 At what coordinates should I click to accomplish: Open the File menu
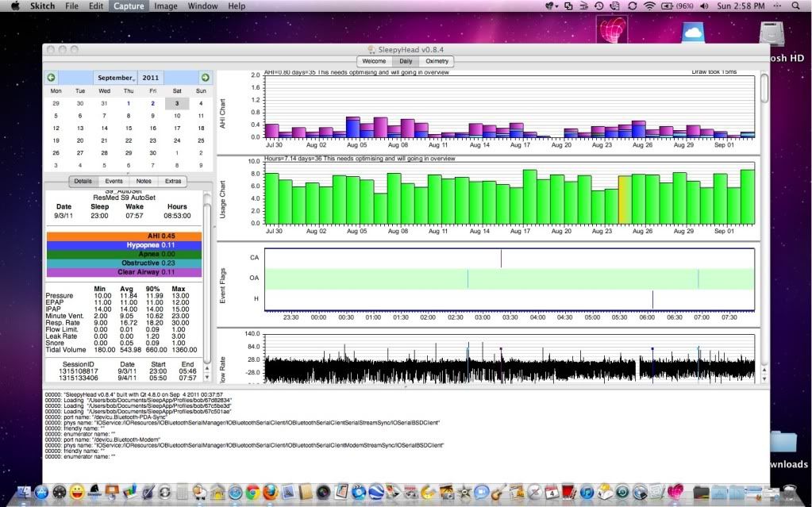[71, 6]
